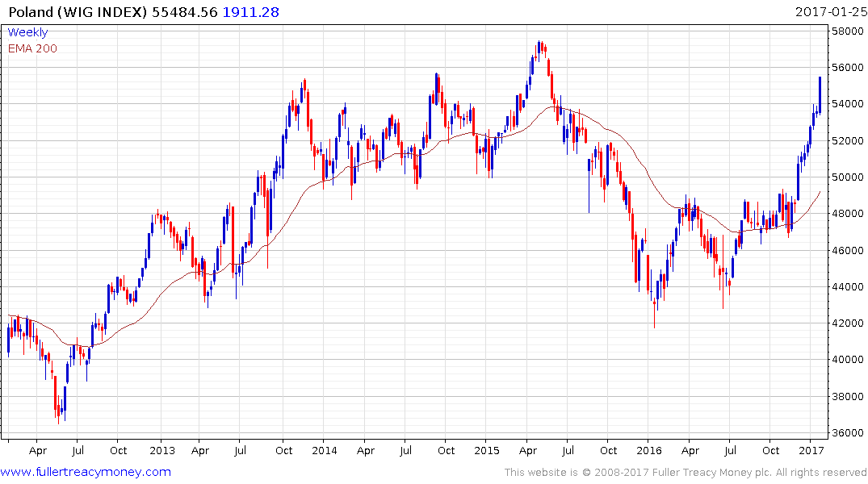Click the EMA 200 legend label
This screenshot has height=484, width=868.
(32, 48)
